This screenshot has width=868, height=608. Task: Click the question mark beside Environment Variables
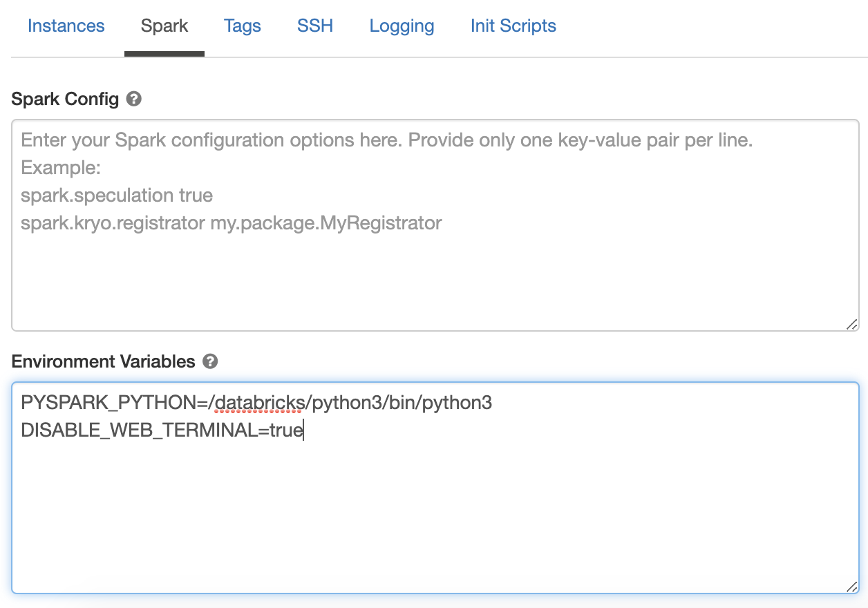(x=210, y=361)
